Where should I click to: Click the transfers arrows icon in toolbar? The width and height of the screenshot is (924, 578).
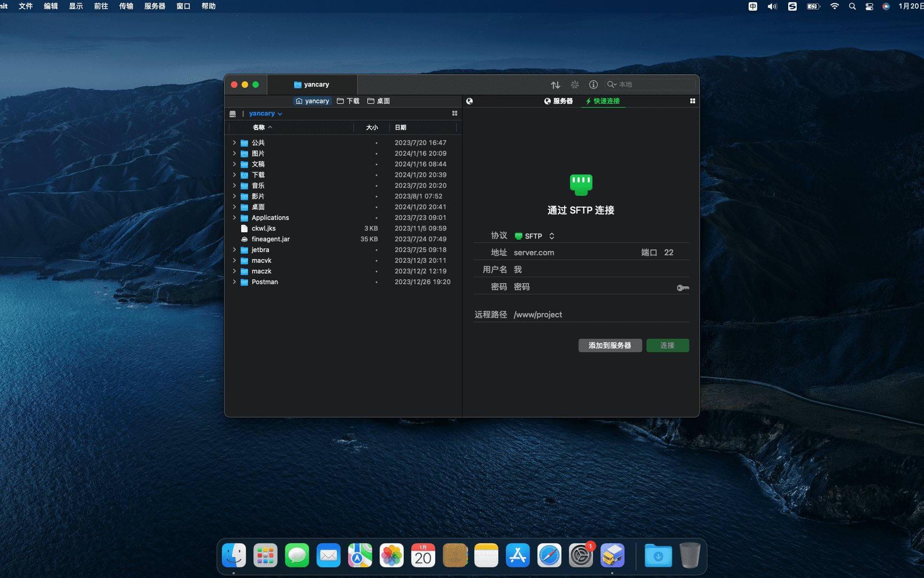click(x=556, y=85)
